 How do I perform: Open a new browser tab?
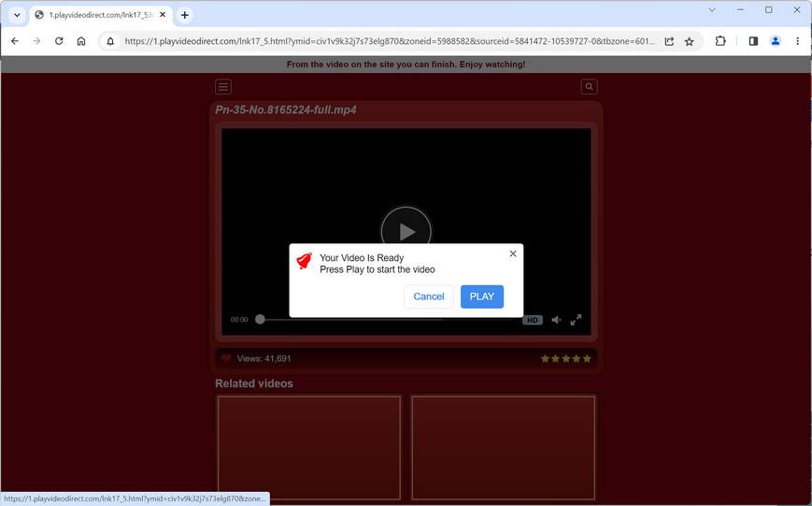click(x=185, y=15)
